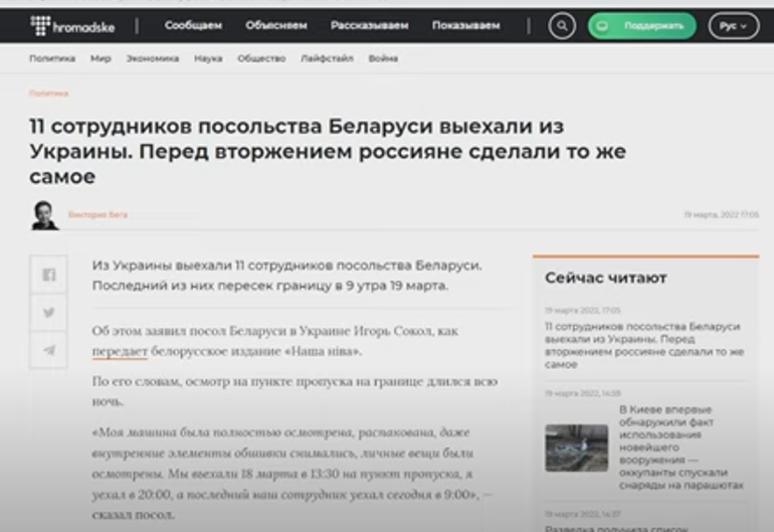The height and width of the screenshot is (532, 774).
Task: Open sidebar link about 11 embassy employees
Action: 643,345
